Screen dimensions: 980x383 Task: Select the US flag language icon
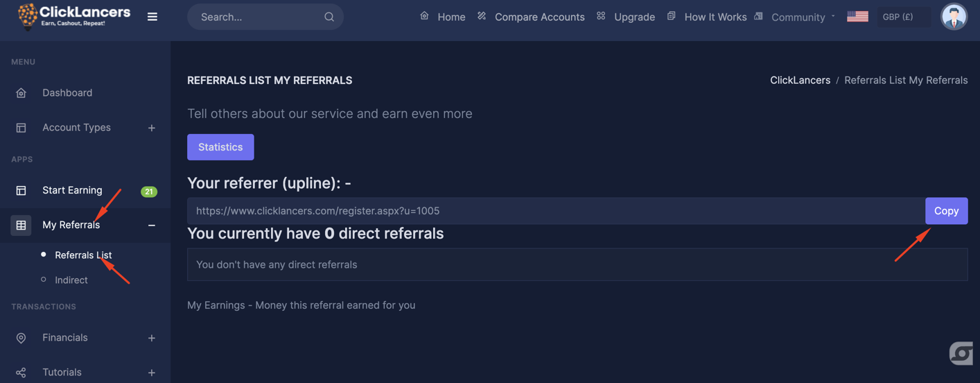tap(857, 17)
